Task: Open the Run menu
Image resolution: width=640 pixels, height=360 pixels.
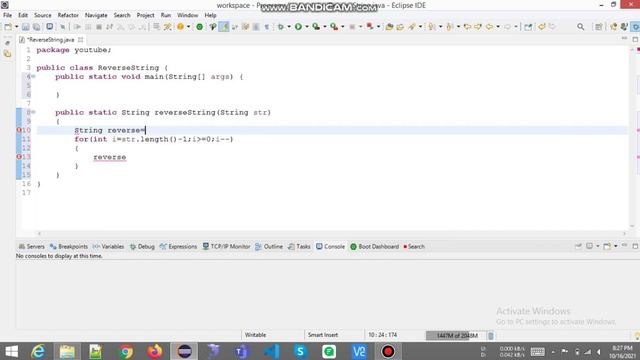Action: 166,15
